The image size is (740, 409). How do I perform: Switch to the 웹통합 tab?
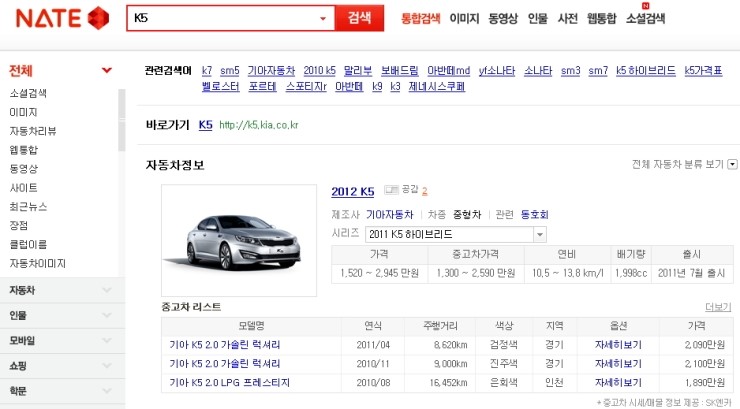point(601,18)
